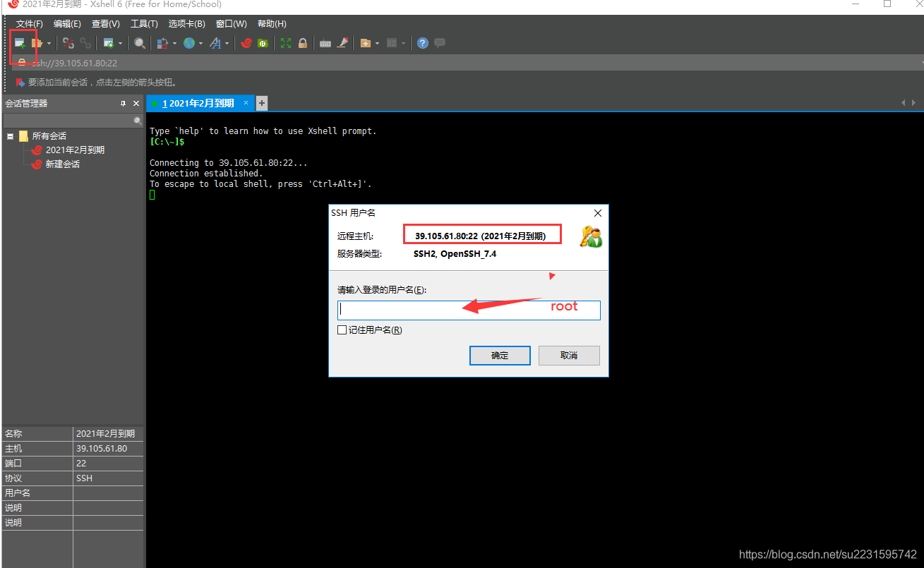The height and width of the screenshot is (568, 924).
Task: Open the dropdown next to Open Session
Action: 49,43
